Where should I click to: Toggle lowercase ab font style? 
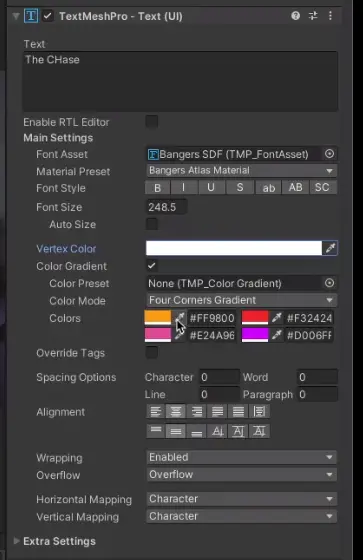[x=269, y=188]
